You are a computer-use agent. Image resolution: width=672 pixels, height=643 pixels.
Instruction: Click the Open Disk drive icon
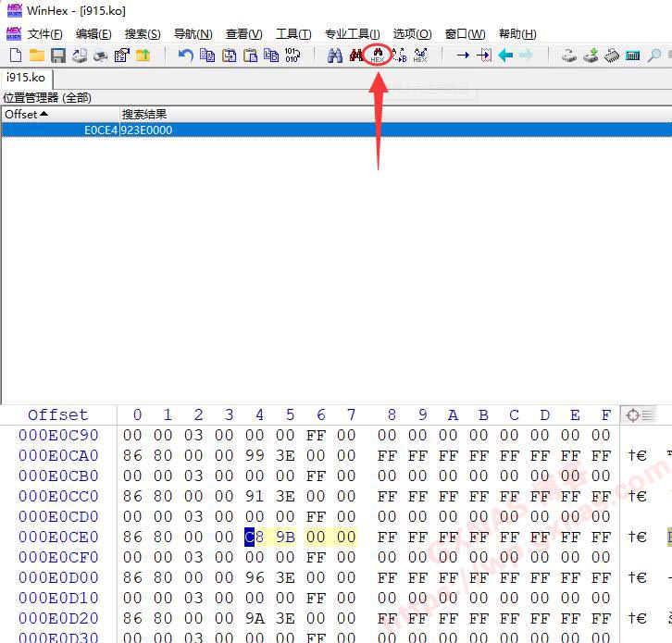[569, 56]
